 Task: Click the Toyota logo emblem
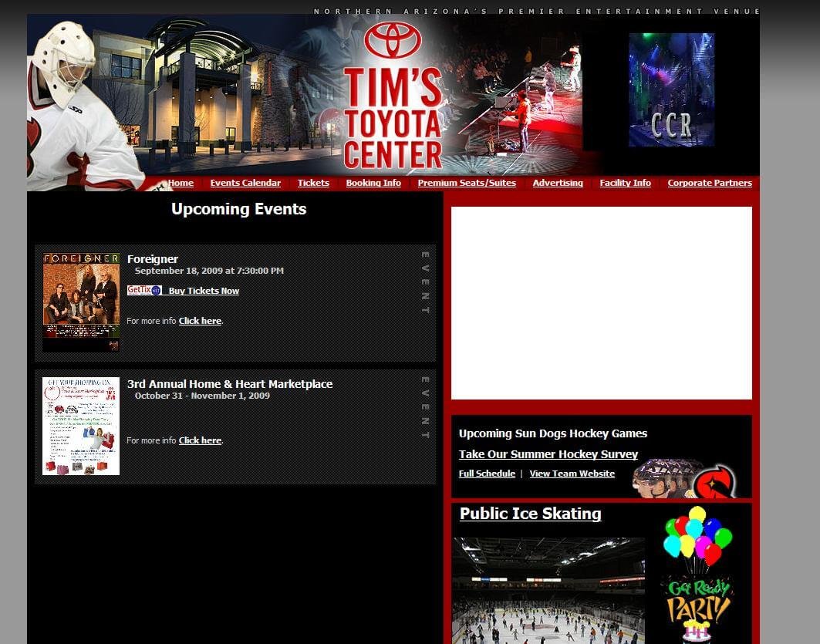tap(393, 40)
